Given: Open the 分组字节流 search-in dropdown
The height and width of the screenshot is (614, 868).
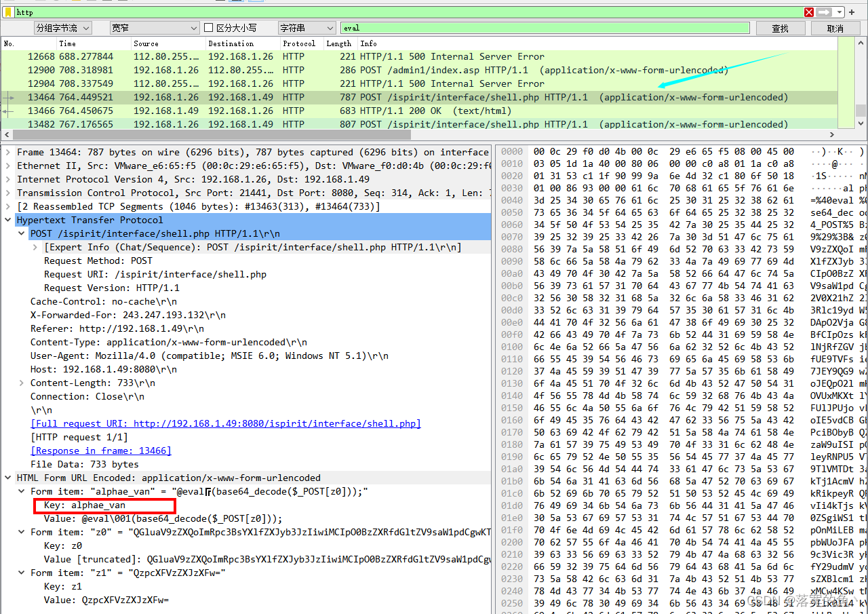Looking at the screenshot, I should [x=64, y=28].
